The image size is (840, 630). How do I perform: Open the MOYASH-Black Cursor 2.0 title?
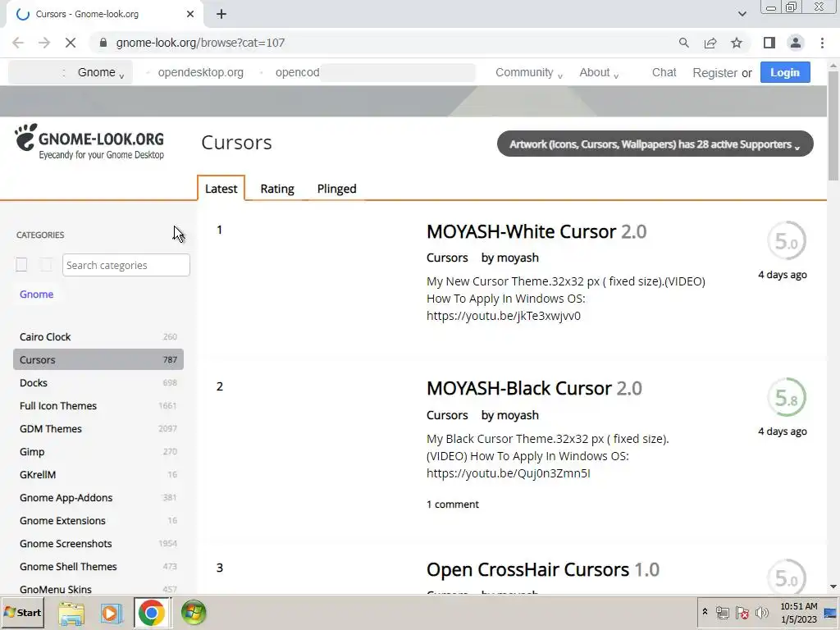pyautogui.click(x=534, y=388)
